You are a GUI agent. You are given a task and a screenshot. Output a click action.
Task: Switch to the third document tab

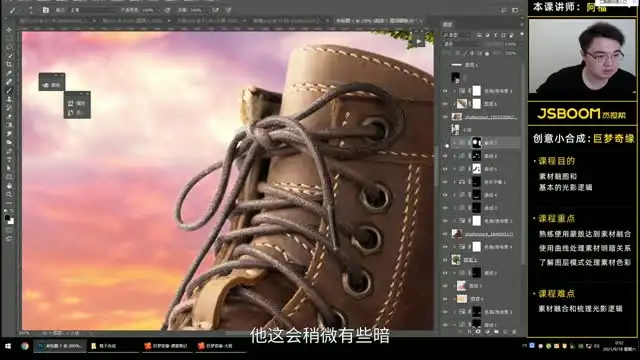211,20
